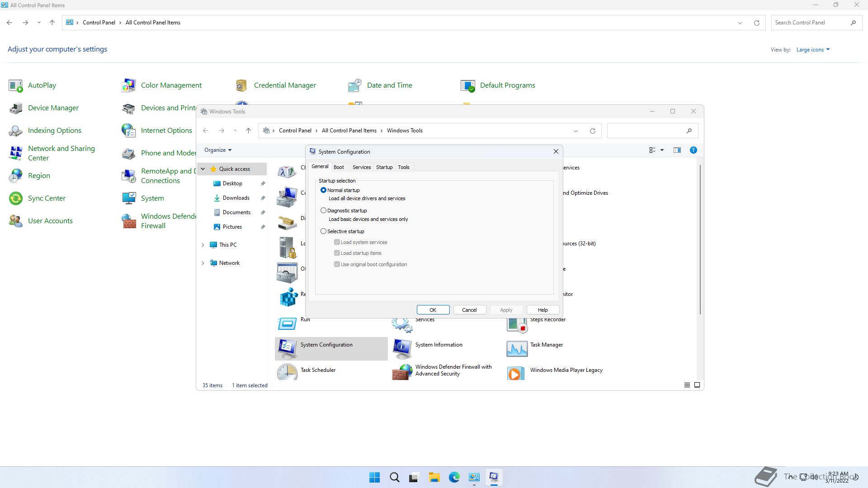Open Network and Sharing Center icon

(x=16, y=153)
